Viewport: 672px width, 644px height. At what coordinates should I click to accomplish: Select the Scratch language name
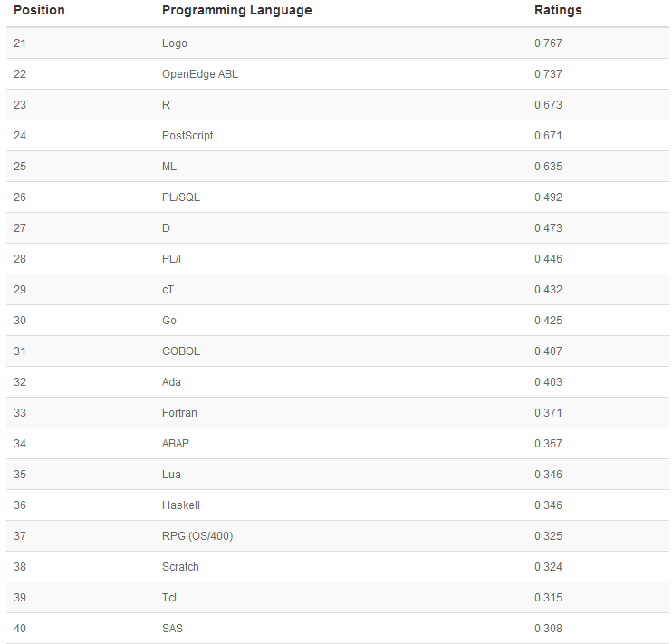[180, 567]
